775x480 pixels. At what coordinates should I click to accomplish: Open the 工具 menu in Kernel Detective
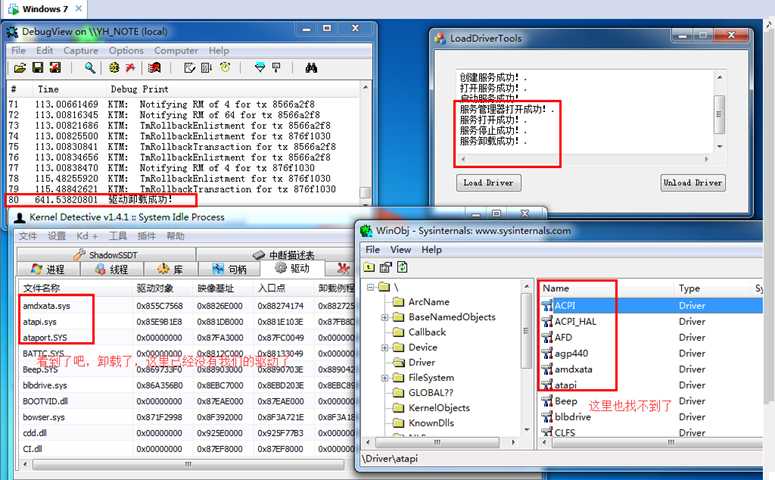118,236
